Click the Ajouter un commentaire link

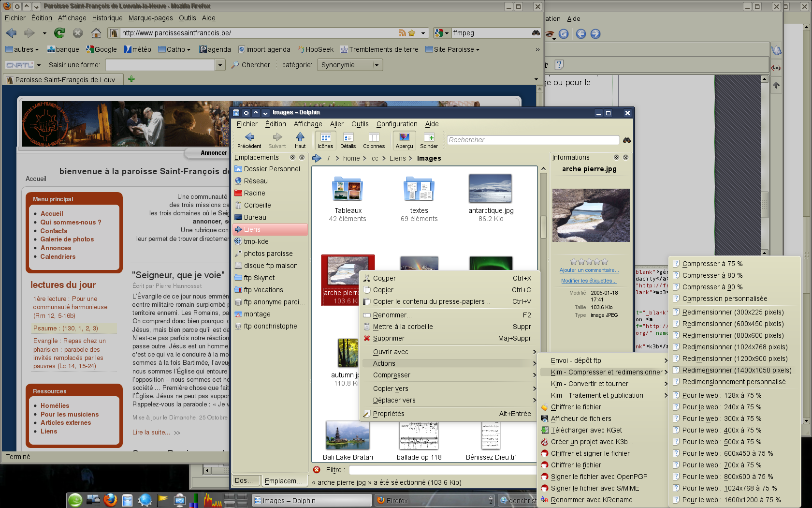tap(589, 270)
